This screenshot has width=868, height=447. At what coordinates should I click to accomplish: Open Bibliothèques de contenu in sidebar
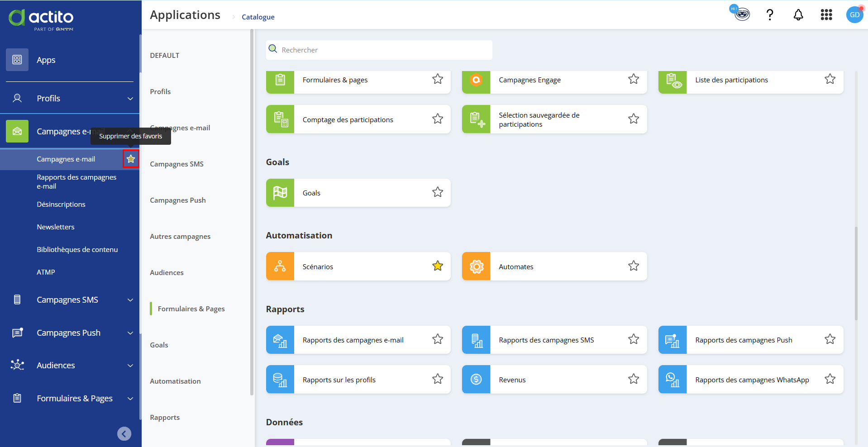click(77, 249)
